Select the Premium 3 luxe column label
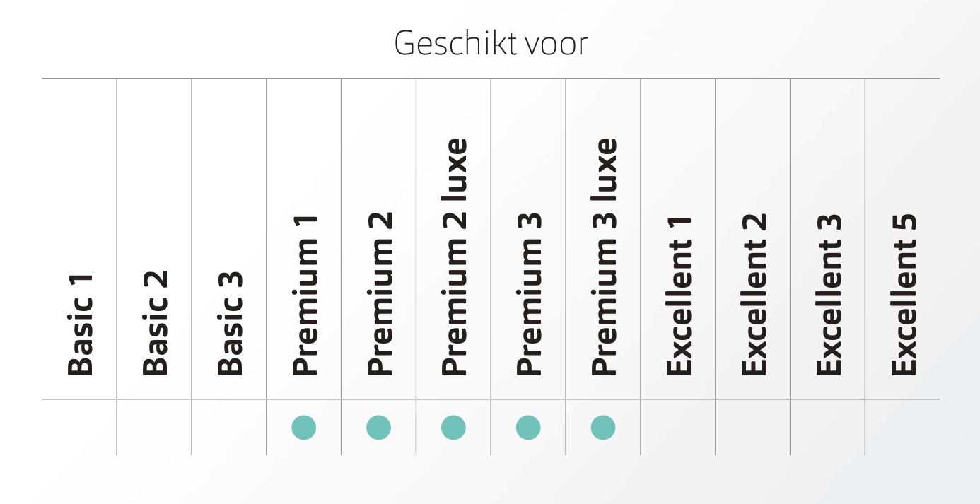Viewport: 980px width, 504px height. (x=604, y=257)
